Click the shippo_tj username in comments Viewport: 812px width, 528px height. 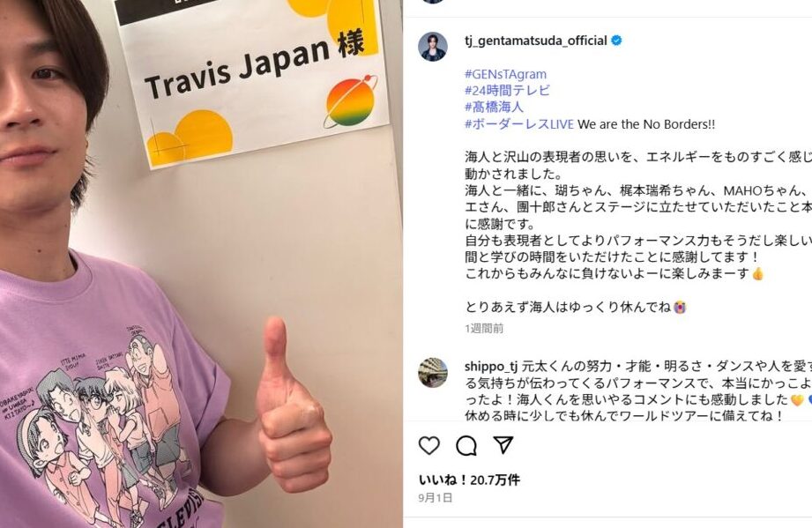coord(491,367)
